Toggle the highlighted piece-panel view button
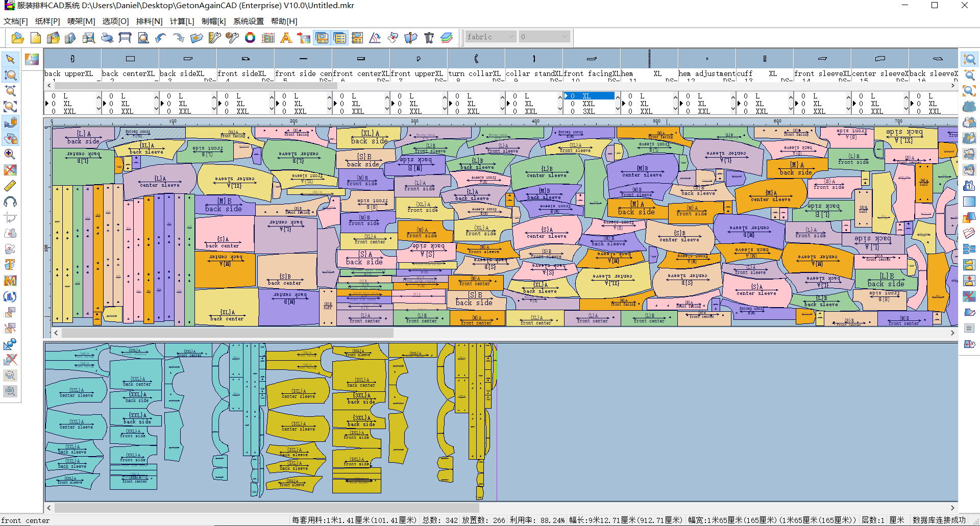 (x=322, y=38)
